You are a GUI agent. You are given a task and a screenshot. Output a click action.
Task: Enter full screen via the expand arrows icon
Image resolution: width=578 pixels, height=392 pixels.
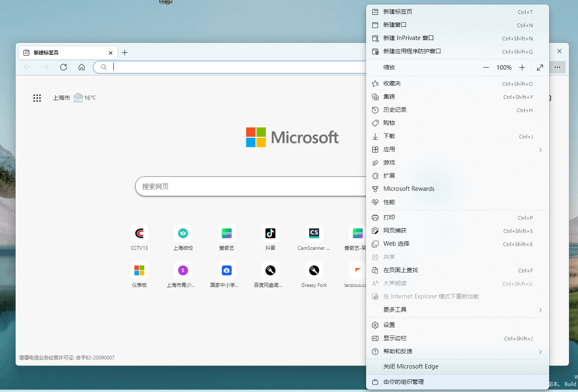pyautogui.click(x=540, y=68)
